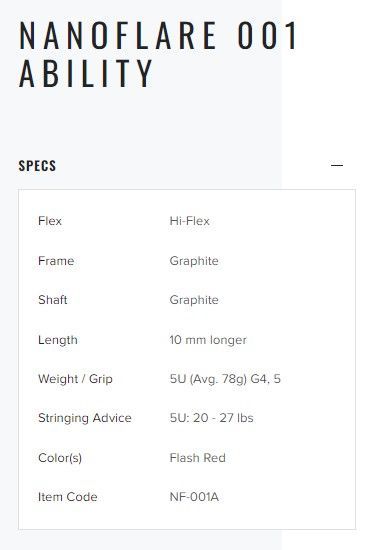Select the Frame Graphite value
Viewport: 372px width, 550px height.
pos(194,261)
